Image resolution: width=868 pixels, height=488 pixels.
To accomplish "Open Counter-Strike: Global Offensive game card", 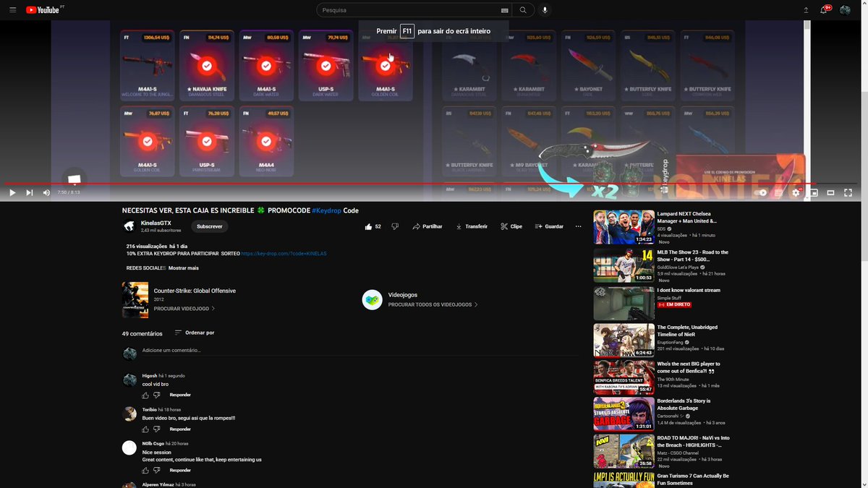I will (179, 299).
